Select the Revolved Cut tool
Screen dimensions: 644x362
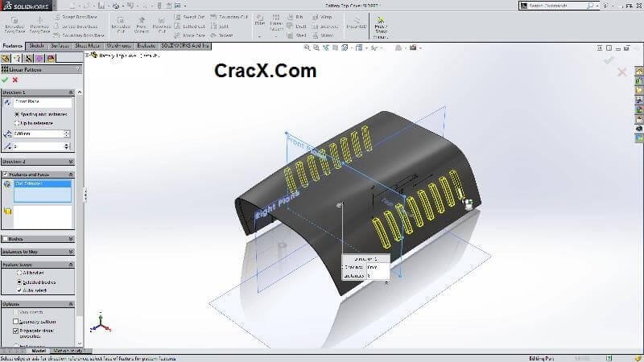(162, 26)
